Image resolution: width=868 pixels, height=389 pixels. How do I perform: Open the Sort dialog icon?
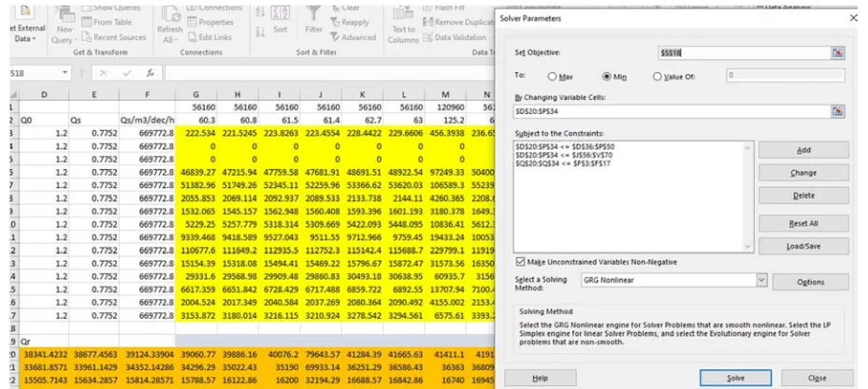(x=280, y=21)
